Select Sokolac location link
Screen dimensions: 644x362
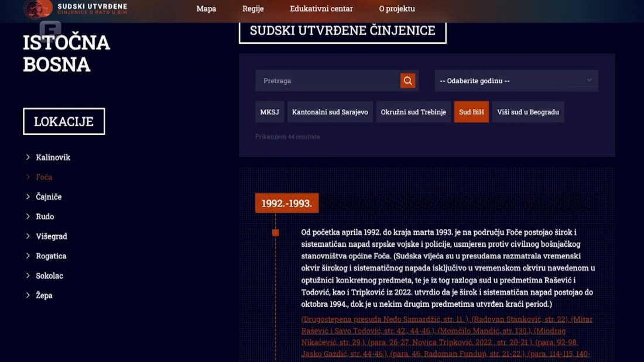pos(49,276)
